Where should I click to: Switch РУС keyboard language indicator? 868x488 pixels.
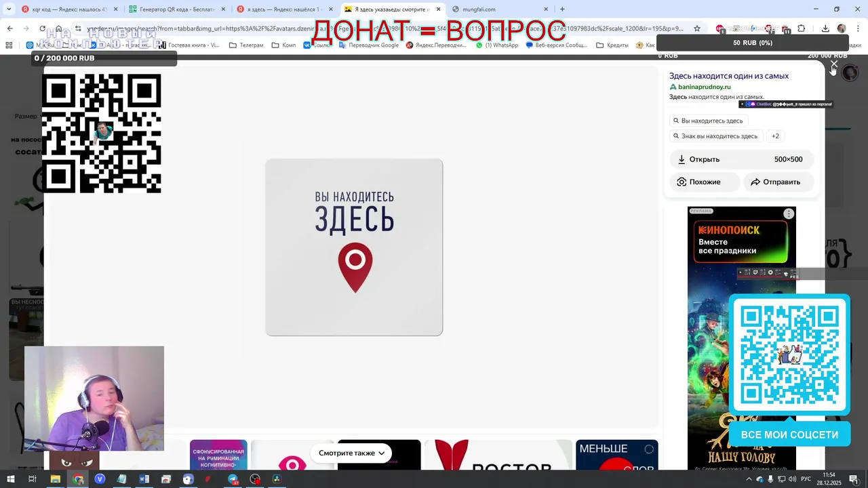806,479
